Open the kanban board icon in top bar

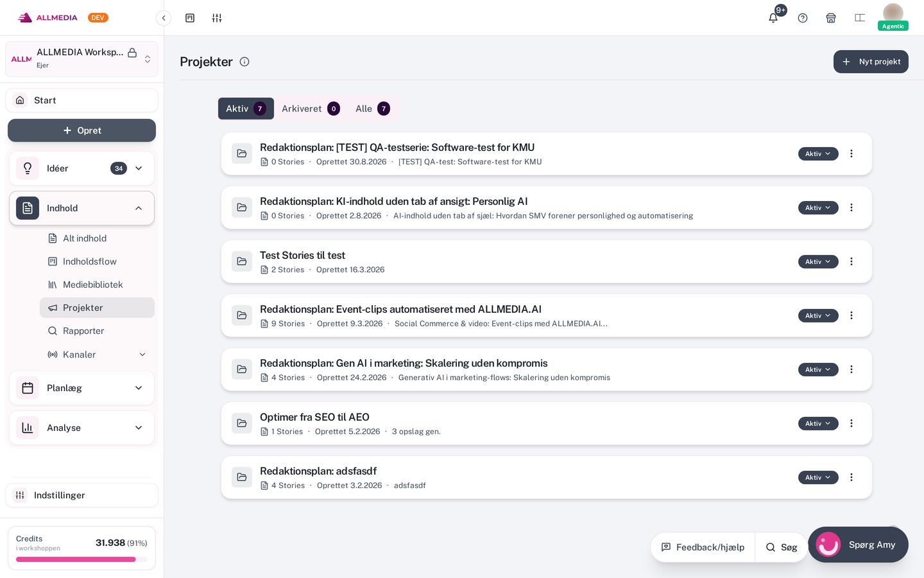point(190,18)
